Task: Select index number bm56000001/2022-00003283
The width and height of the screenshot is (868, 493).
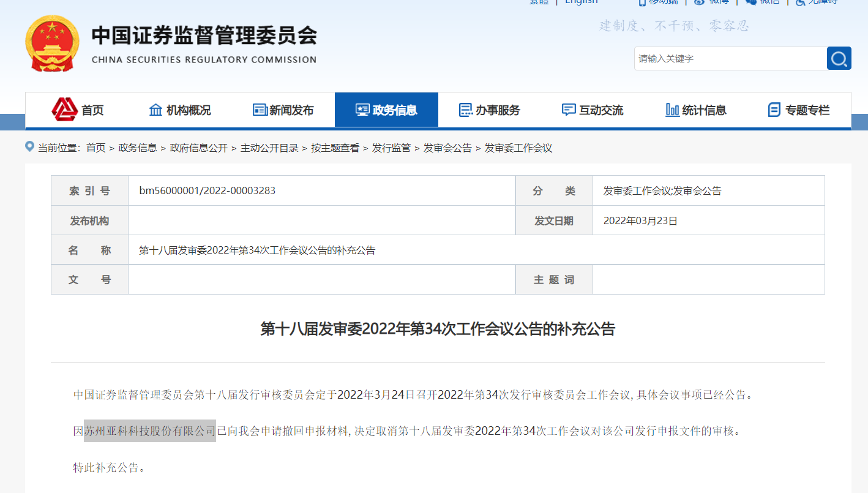Action: click(208, 190)
